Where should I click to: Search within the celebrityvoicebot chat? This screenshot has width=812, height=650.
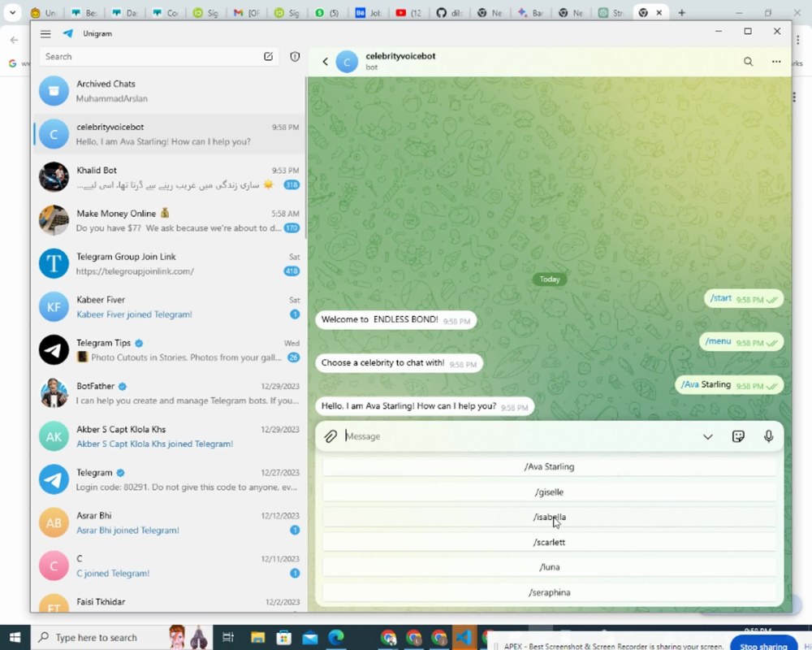748,61
